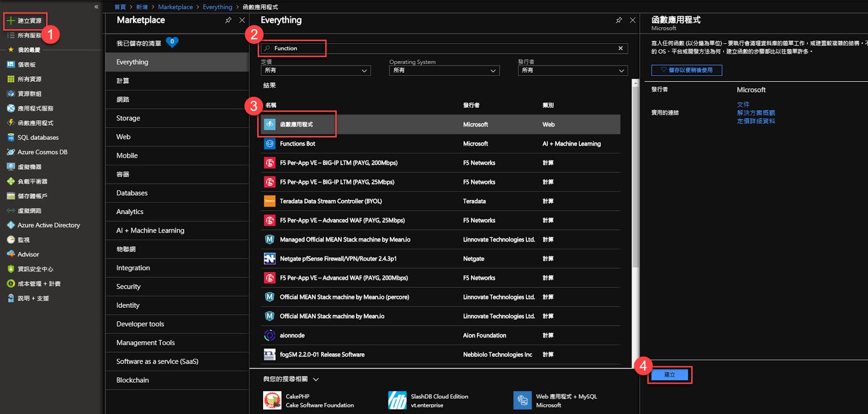Go to 首頁 breadcrumb
This screenshot has height=414, width=868.
(120, 7)
